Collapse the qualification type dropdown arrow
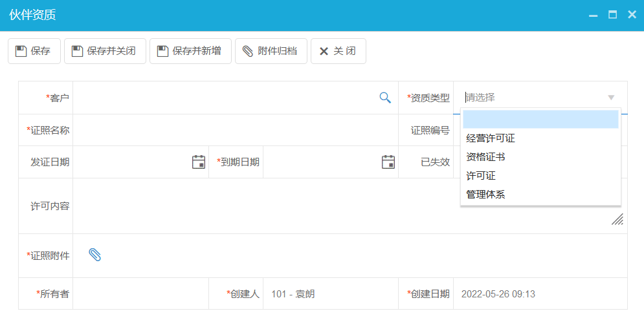Image resolution: width=644 pixels, height=320 pixels. pos(611,98)
